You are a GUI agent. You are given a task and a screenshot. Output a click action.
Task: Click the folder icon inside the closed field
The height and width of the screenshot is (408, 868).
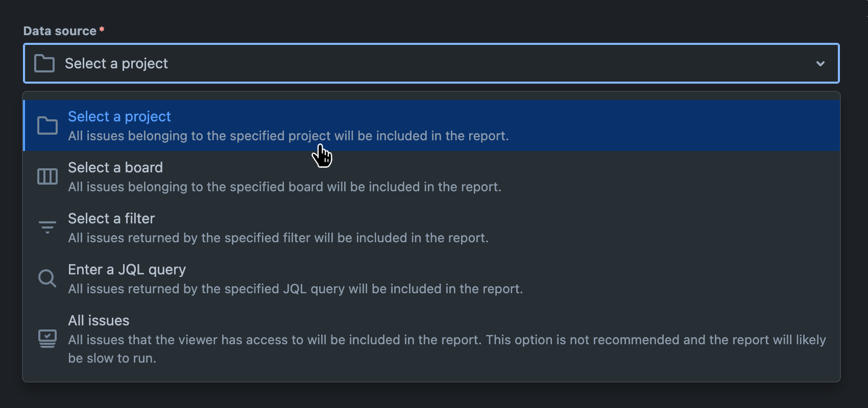pos(44,63)
